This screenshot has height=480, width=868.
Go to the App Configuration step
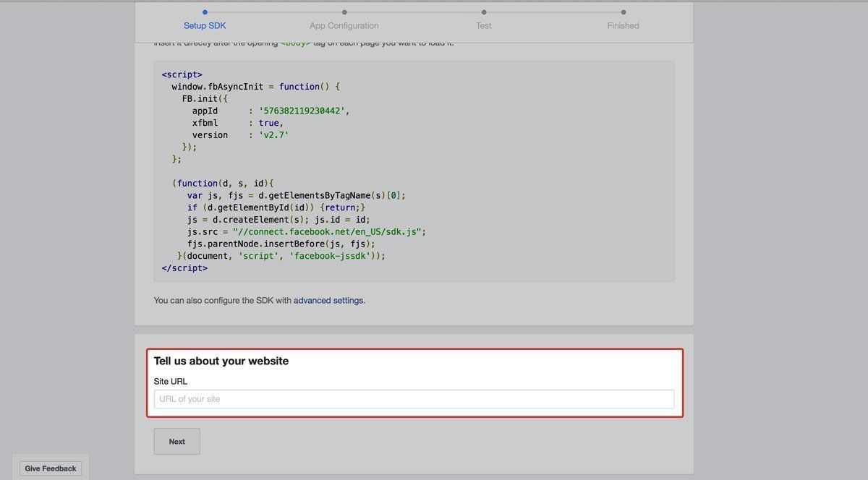click(344, 25)
